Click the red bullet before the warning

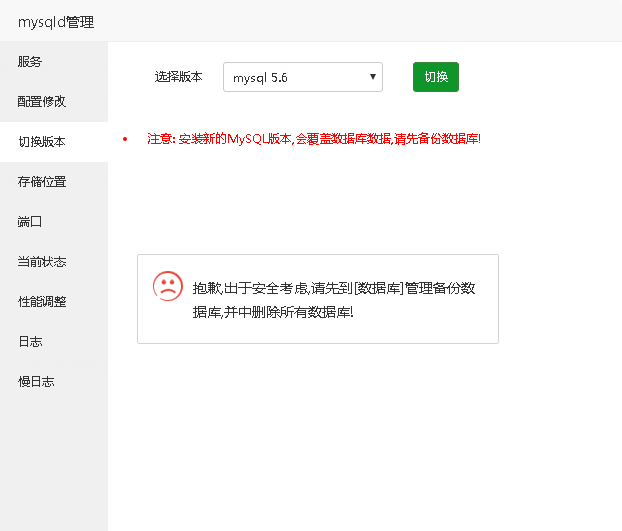point(125,139)
